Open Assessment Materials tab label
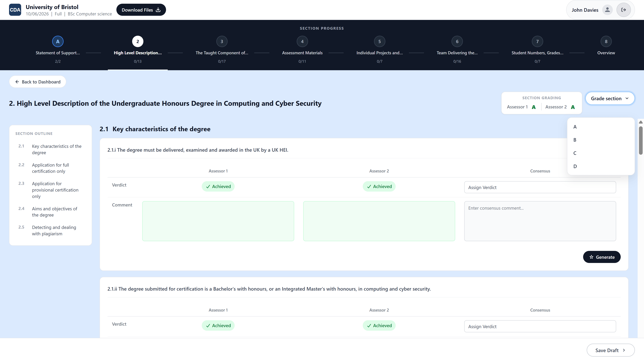Image resolution: width=644 pixels, height=362 pixels. pos(302,53)
